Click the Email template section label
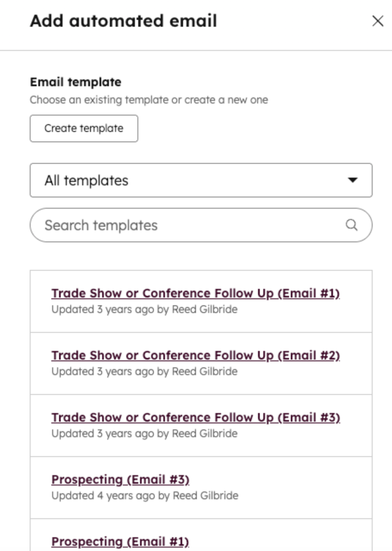The height and width of the screenshot is (551, 392). 75,82
